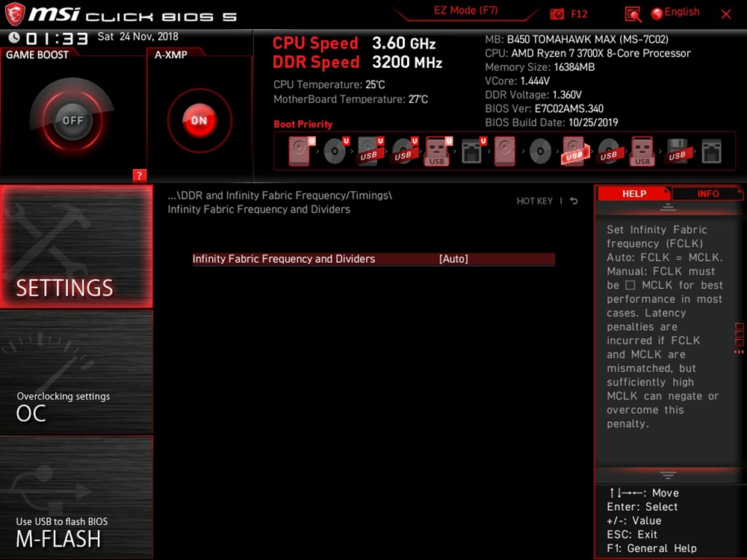Click the MotherBoard Temperature 27°C reading
Image resolution: width=747 pixels, height=560 pixels.
click(350, 99)
